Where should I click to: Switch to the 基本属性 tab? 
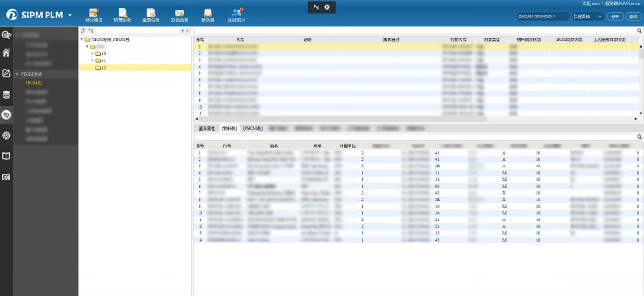[x=207, y=129]
